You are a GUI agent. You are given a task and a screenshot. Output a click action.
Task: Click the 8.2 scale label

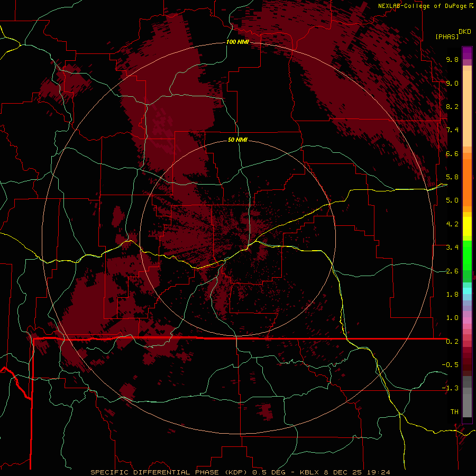pyautogui.click(x=452, y=106)
